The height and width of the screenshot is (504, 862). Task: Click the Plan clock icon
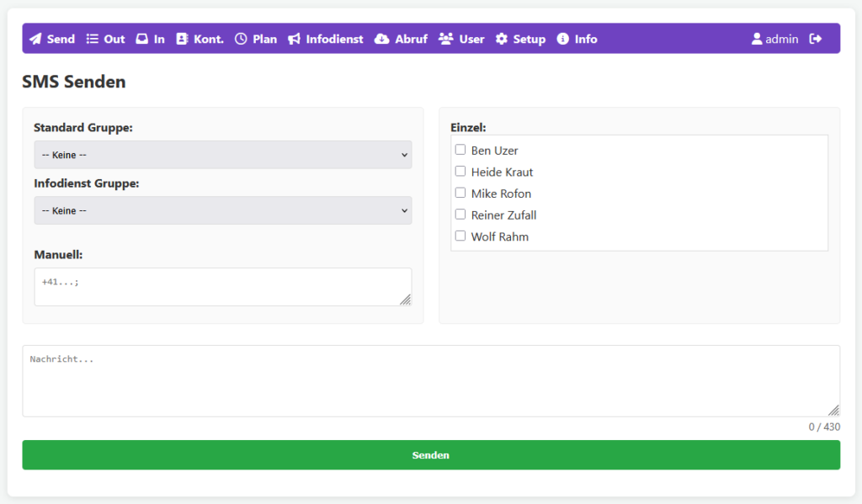[x=241, y=39]
